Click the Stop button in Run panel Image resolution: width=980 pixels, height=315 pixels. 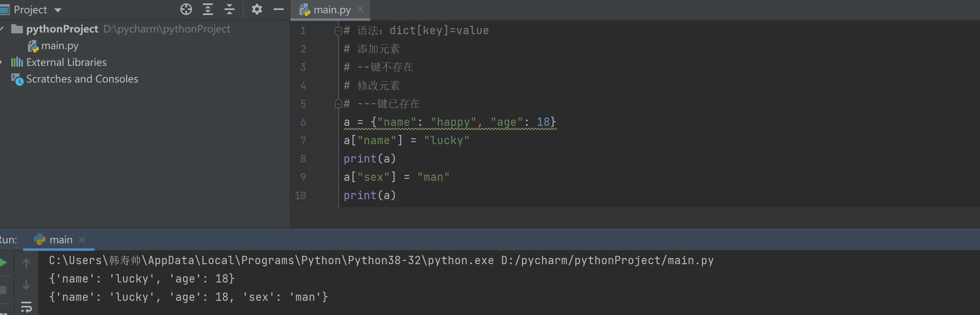3,290
